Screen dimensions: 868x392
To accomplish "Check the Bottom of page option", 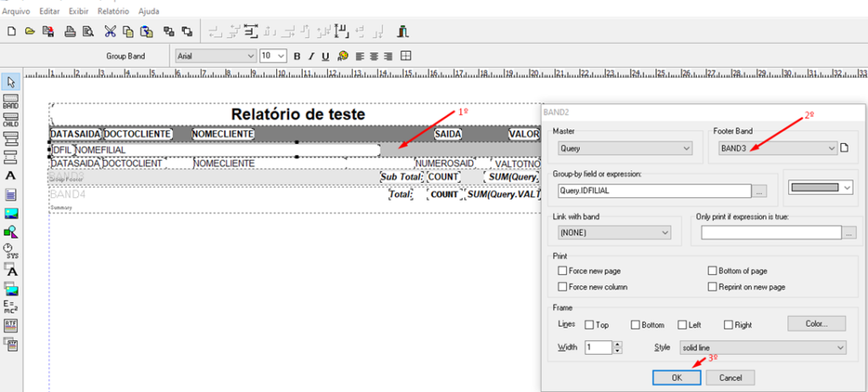I will click(712, 271).
